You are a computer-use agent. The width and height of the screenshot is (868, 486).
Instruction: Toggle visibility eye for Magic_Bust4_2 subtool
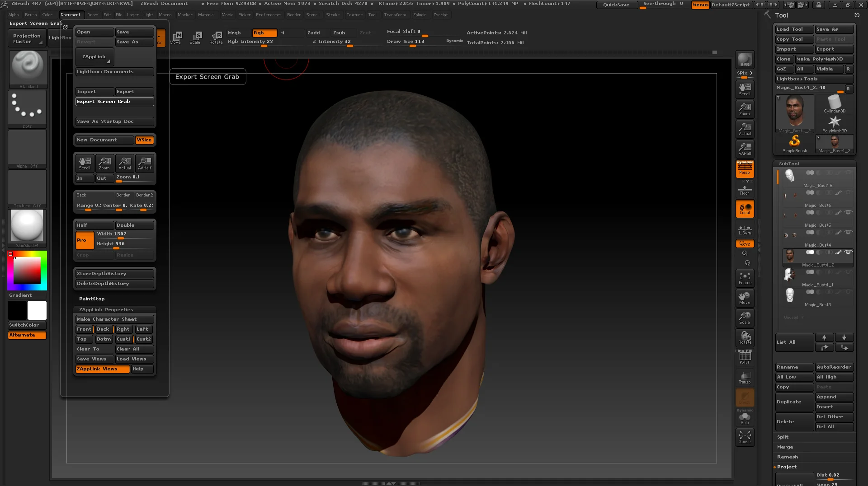[x=848, y=252]
